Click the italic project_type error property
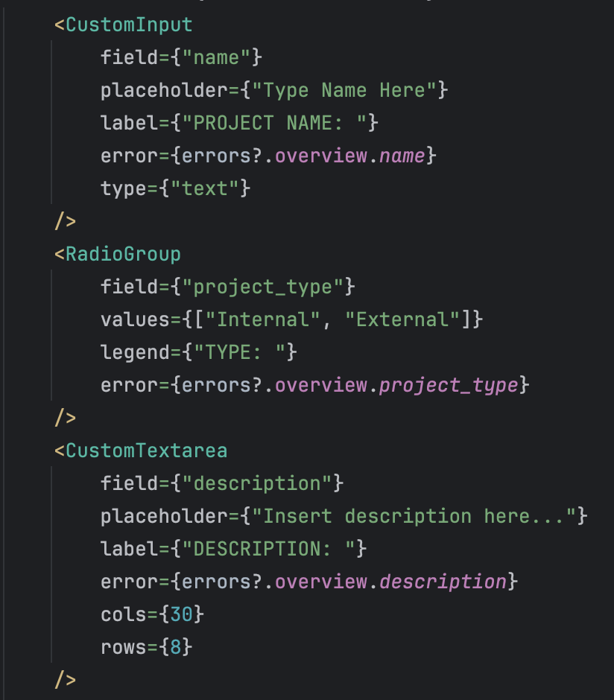This screenshot has height=700, width=614. tap(448, 385)
